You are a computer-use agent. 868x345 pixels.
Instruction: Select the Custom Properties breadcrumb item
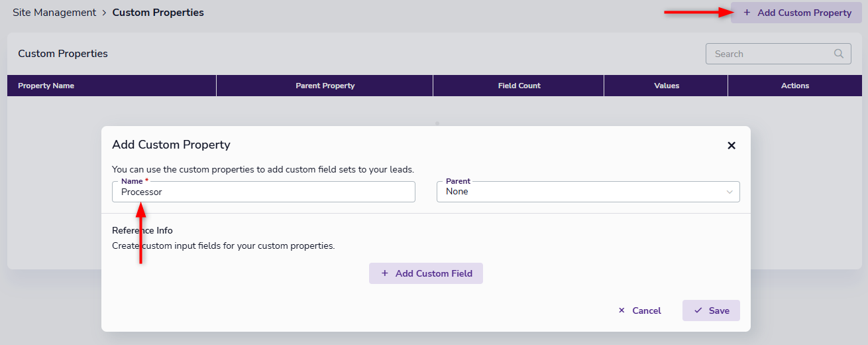click(158, 13)
